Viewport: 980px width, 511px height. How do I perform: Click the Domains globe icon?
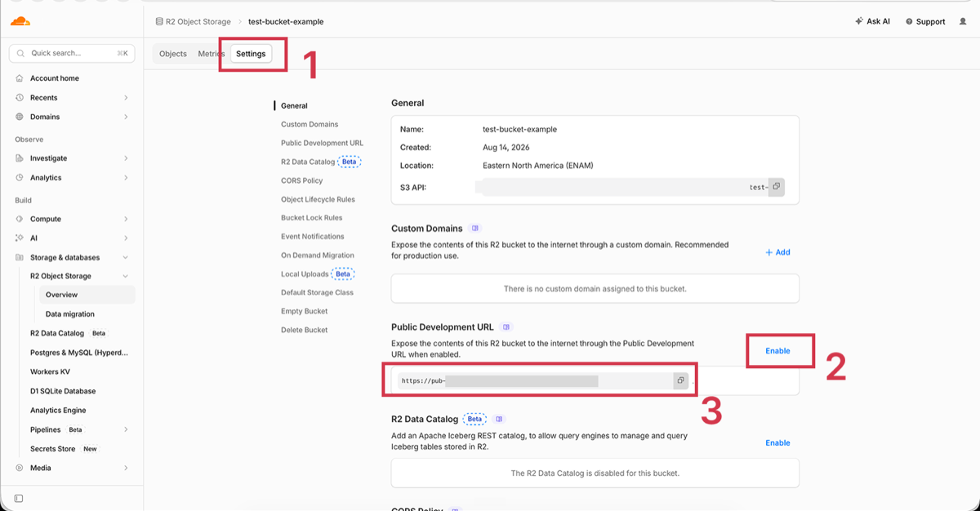pyautogui.click(x=20, y=117)
